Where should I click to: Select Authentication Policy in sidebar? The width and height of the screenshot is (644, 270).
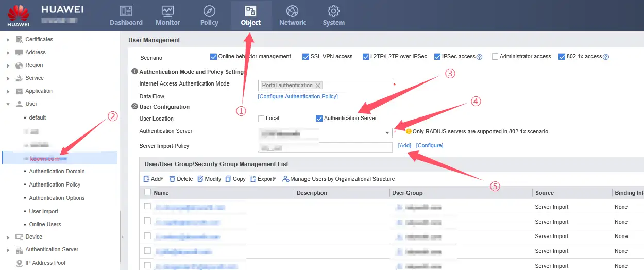click(x=55, y=184)
